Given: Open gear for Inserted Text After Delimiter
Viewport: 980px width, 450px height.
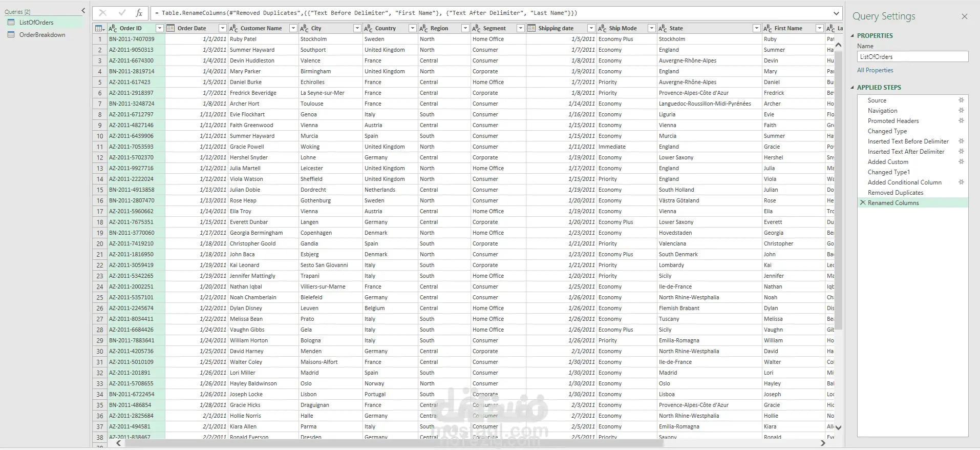Looking at the screenshot, I should pyautogui.click(x=961, y=152).
